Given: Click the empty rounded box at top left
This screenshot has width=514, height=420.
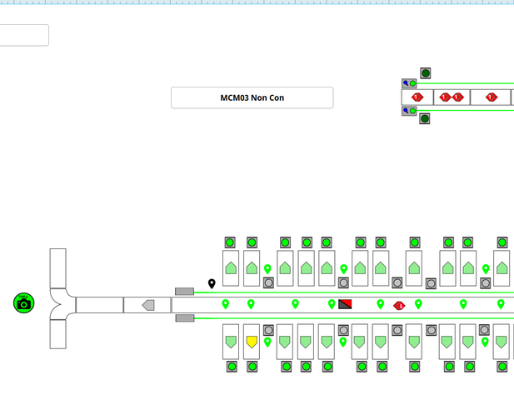Looking at the screenshot, I should click(23, 35).
